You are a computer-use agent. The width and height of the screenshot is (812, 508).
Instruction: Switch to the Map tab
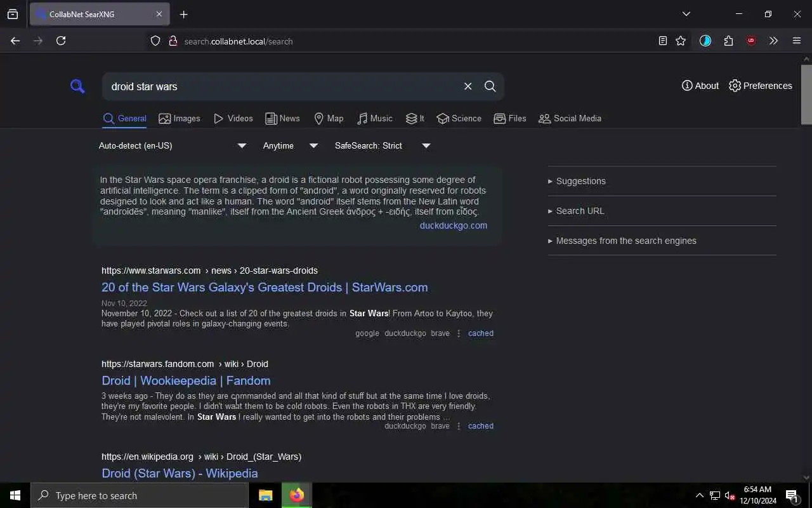(329, 119)
